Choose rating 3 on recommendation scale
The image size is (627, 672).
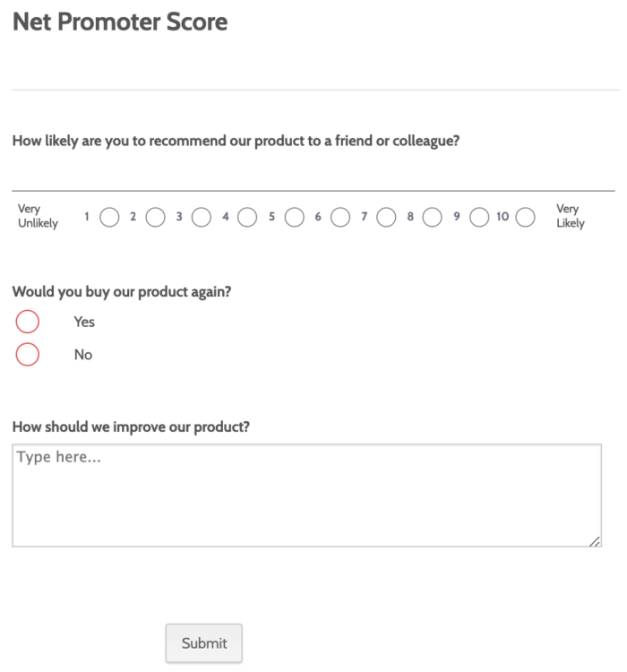click(202, 217)
